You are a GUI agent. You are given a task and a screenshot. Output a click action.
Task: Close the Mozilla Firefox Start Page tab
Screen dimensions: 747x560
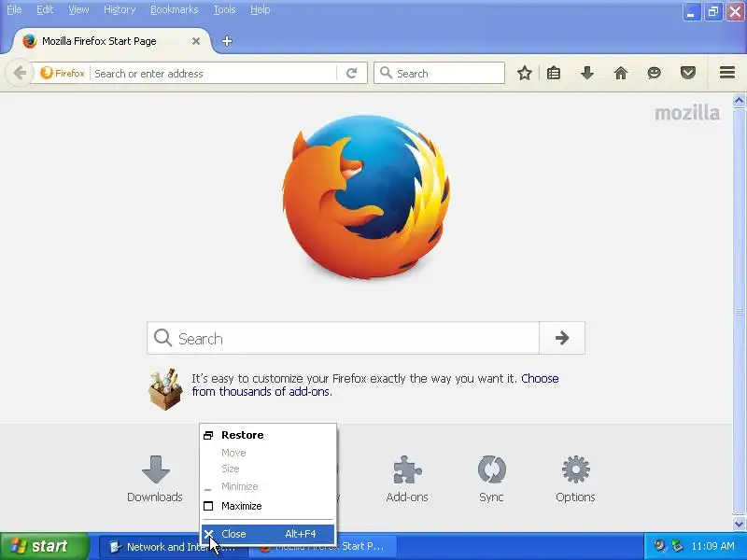tap(196, 41)
